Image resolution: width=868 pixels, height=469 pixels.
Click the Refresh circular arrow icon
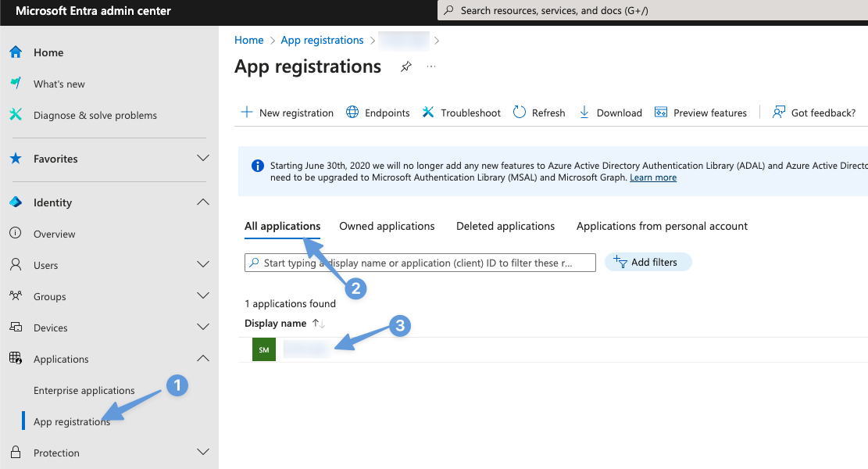(x=520, y=113)
